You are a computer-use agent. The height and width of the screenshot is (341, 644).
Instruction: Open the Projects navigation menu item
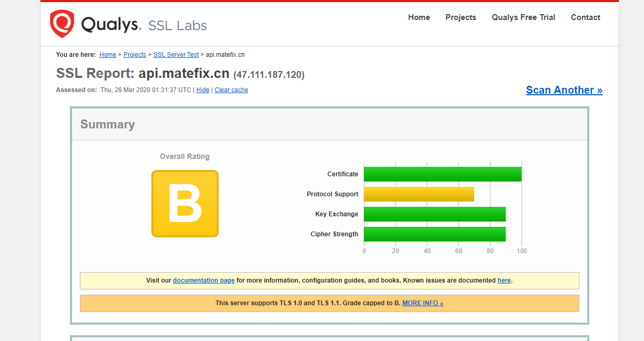pyautogui.click(x=461, y=17)
